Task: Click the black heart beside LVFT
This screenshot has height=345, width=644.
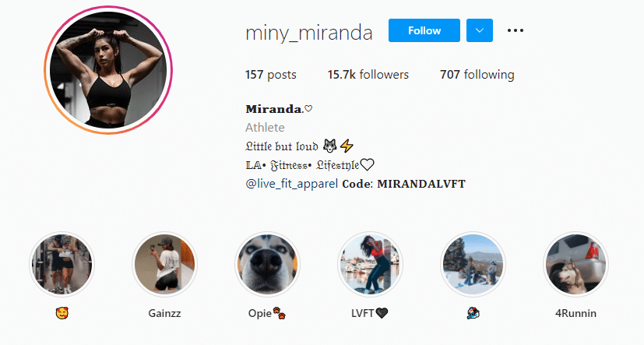Action: 382,313
